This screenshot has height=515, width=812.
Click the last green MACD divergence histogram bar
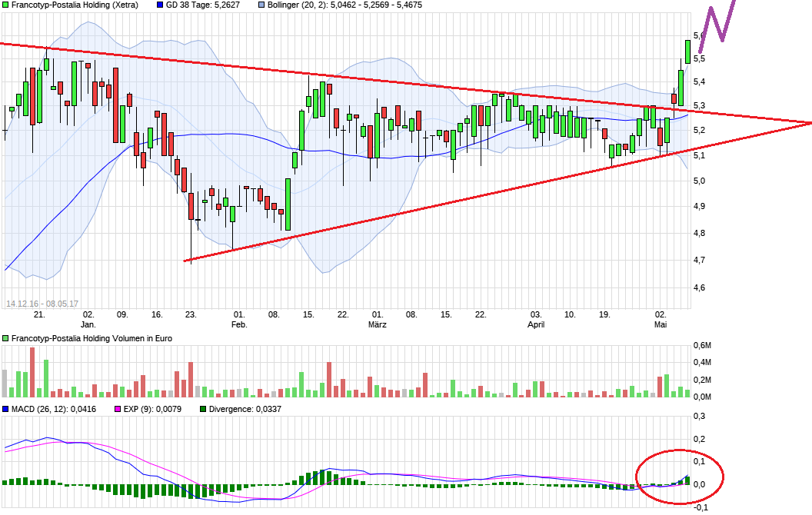pos(687,480)
